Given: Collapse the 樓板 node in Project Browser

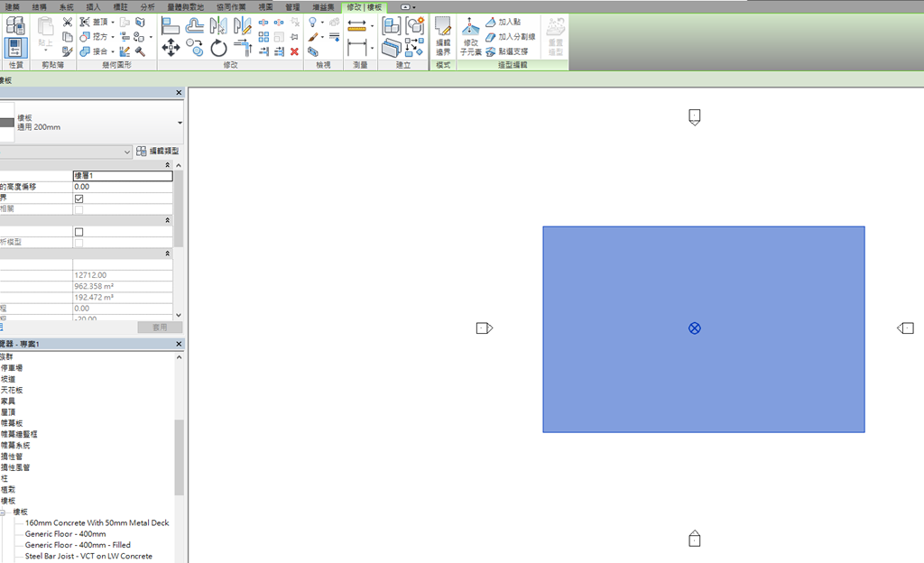Looking at the screenshot, I should pos(3,512).
